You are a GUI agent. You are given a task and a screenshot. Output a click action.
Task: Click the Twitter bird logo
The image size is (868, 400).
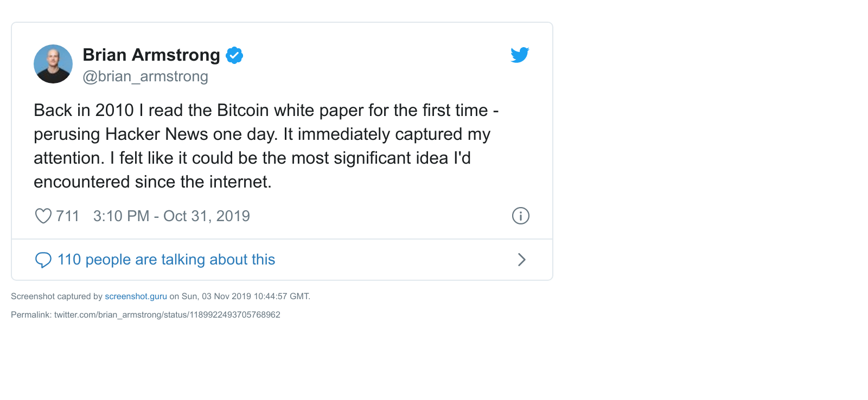click(x=520, y=55)
